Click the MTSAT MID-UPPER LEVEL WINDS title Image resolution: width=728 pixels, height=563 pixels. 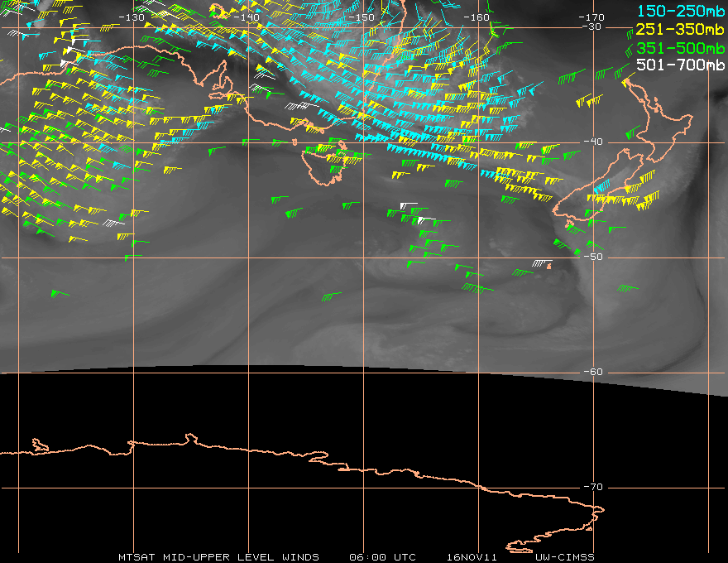[218, 557]
